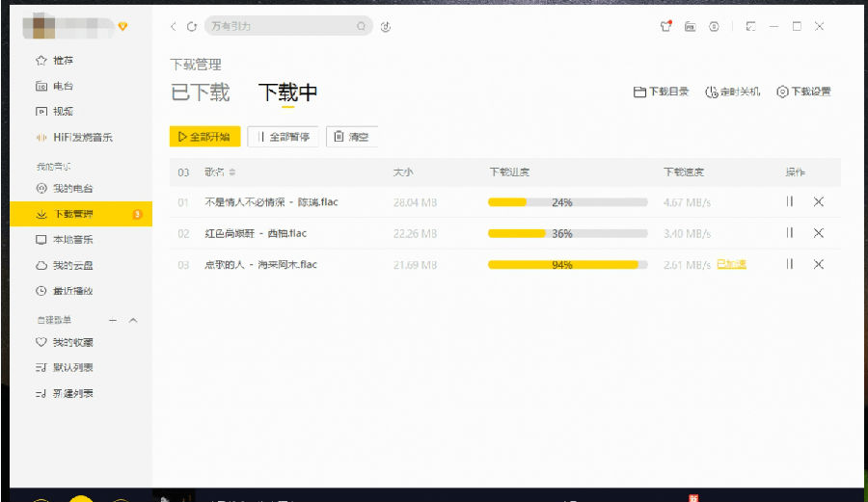Click the 22.26 MB size cell
868x502 pixels.
415,233
